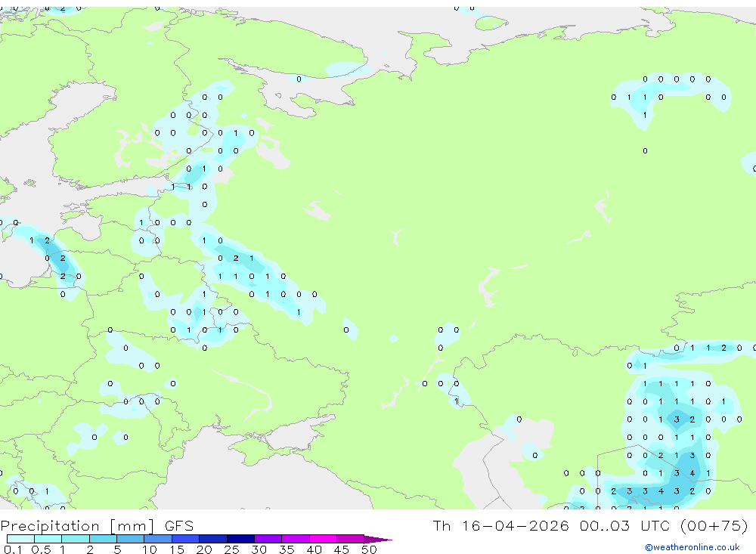Click the legend label '50'
Image resolution: width=756 pixels, height=554 pixels.
(x=369, y=549)
